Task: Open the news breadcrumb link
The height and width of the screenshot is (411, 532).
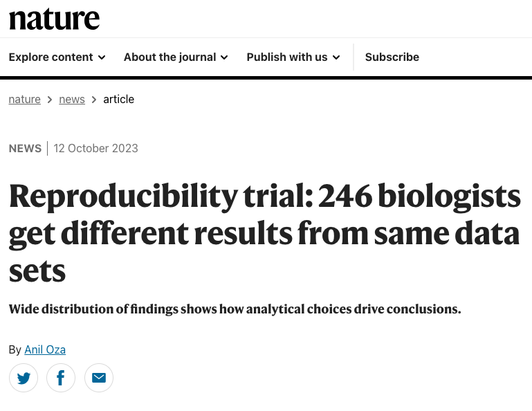Action: pyautogui.click(x=72, y=99)
